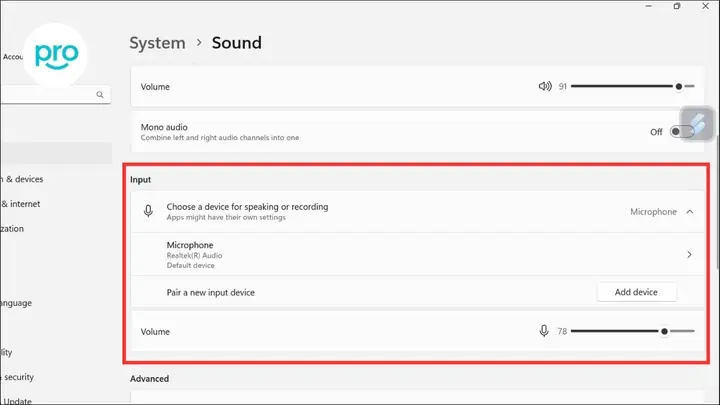The height and width of the screenshot is (405, 720).
Task: Open Realtek Microphone properties chevron
Action: [x=689, y=254]
